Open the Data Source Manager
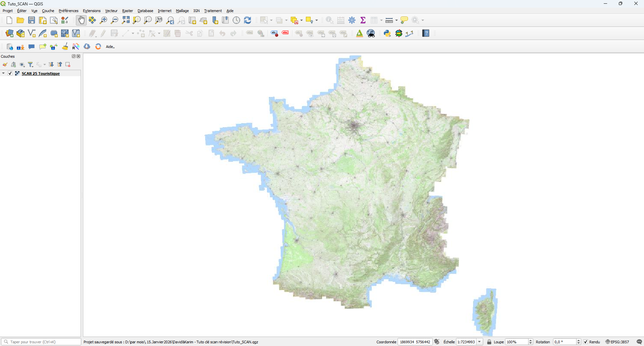644x346 pixels. tap(9, 33)
